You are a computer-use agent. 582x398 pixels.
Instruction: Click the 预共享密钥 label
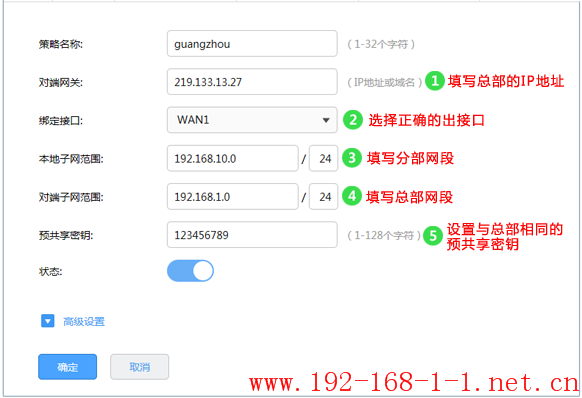[x=66, y=235]
